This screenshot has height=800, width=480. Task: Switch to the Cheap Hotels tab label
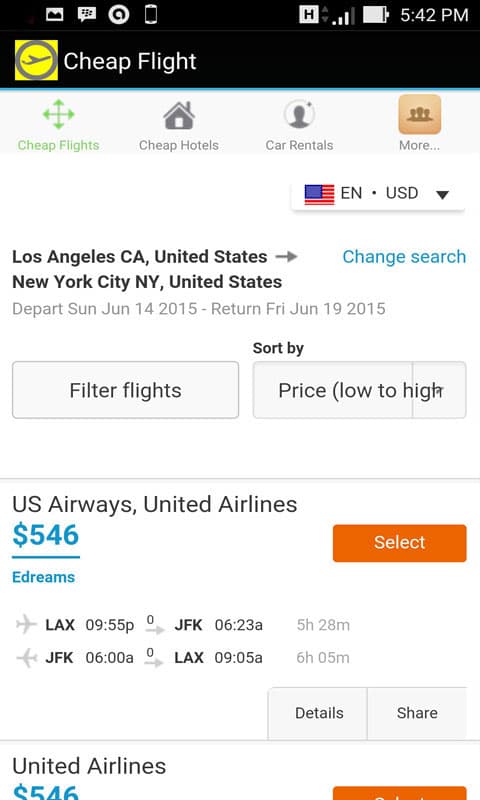pos(179,145)
